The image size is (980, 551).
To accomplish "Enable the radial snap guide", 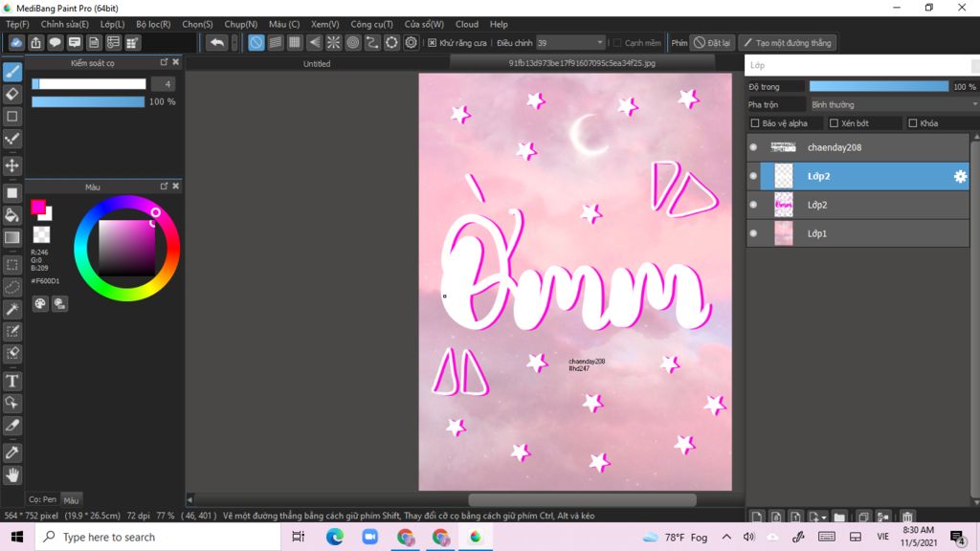I will click(334, 42).
